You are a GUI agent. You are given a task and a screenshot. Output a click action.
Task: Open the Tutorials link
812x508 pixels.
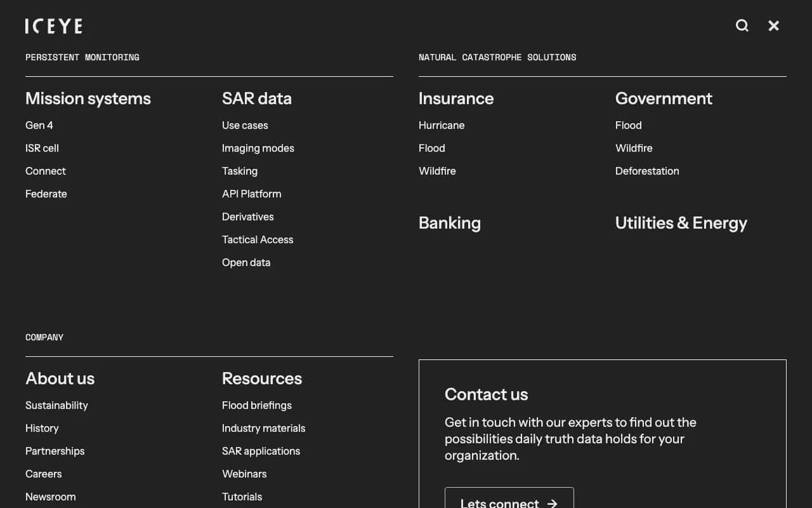(242, 497)
